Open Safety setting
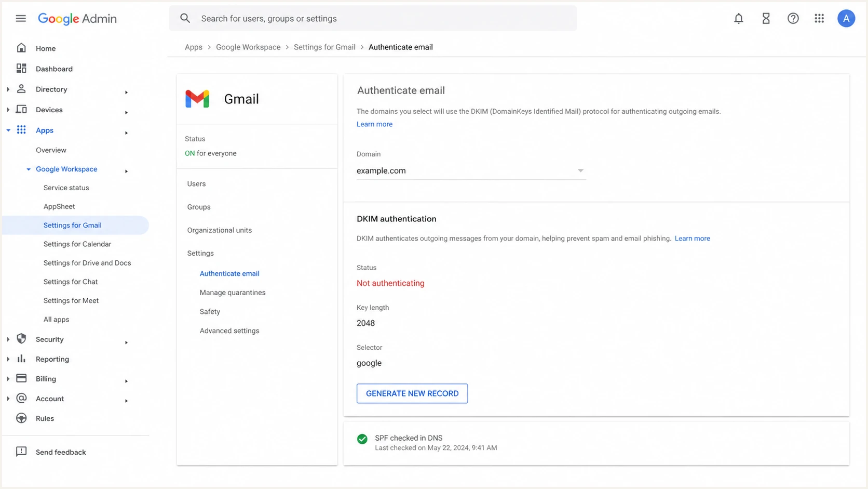Viewport: 868px width, 489px height. point(210,312)
